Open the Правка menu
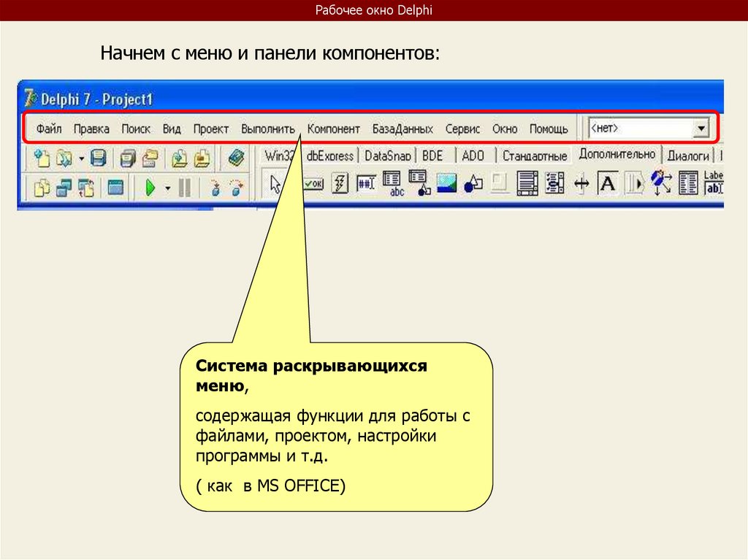 [x=91, y=129]
